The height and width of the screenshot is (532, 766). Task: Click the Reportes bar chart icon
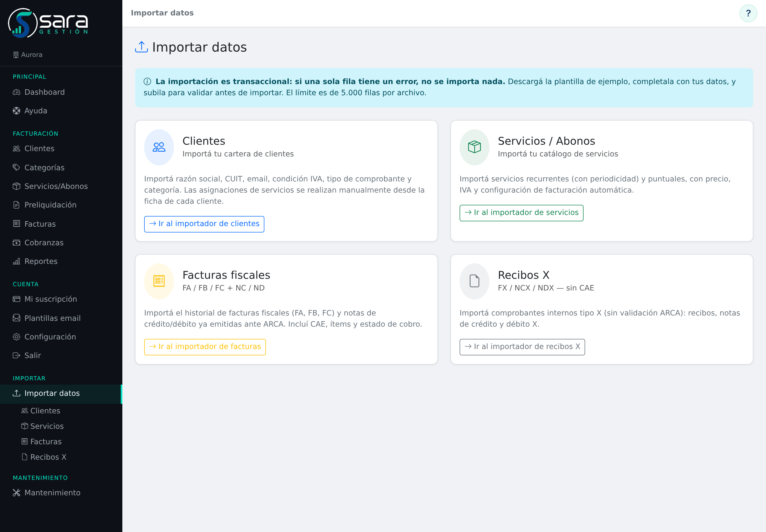(16, 261)
